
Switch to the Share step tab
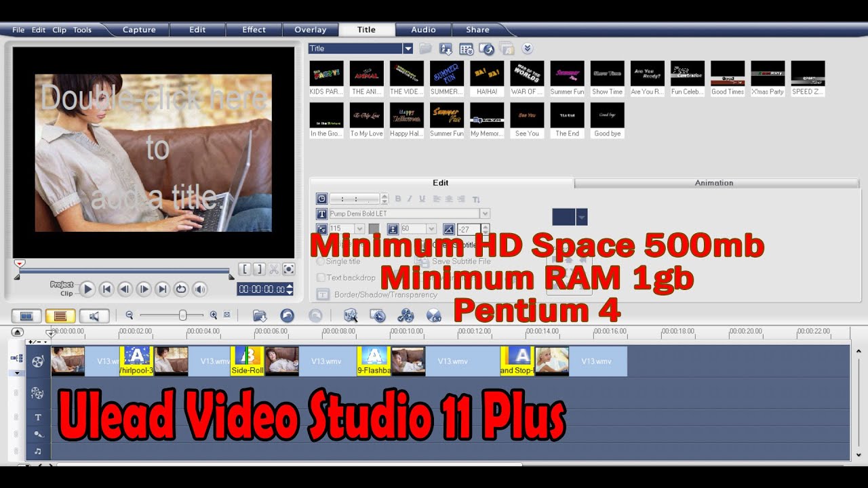coord(477,30)
